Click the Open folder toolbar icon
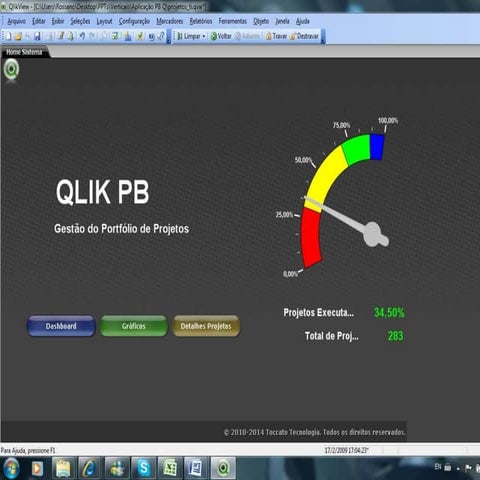The width and height of the screenshot is (480, 480). 18,36
